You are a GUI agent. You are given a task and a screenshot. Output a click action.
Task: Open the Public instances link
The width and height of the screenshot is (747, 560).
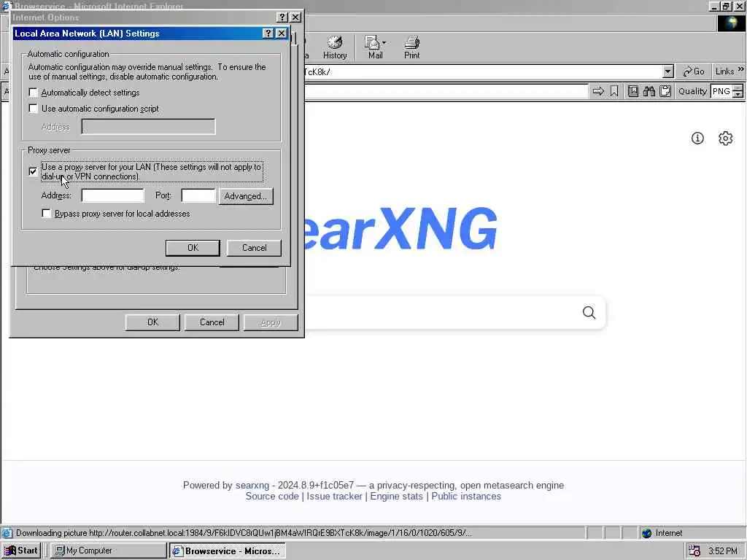(x=466, y=496)
